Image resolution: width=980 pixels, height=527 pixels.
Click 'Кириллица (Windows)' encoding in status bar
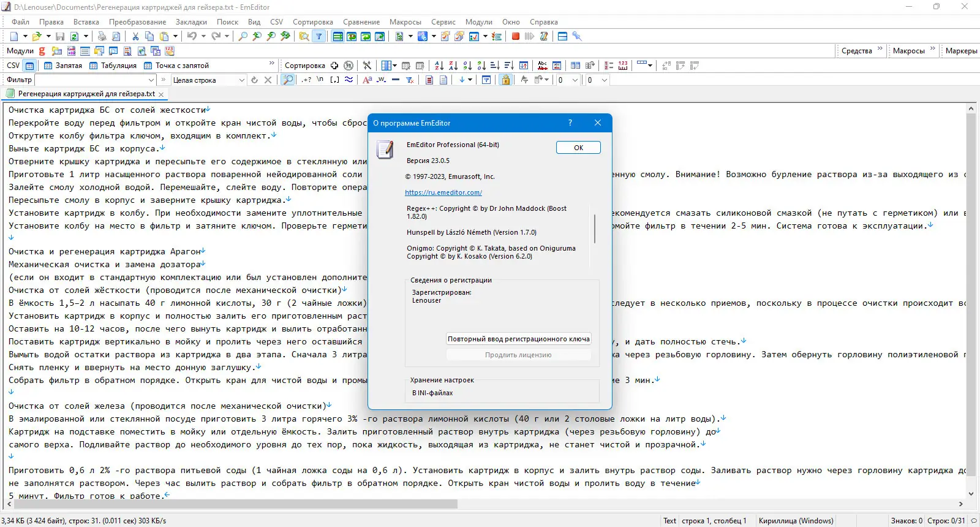[x=796, y=521]
